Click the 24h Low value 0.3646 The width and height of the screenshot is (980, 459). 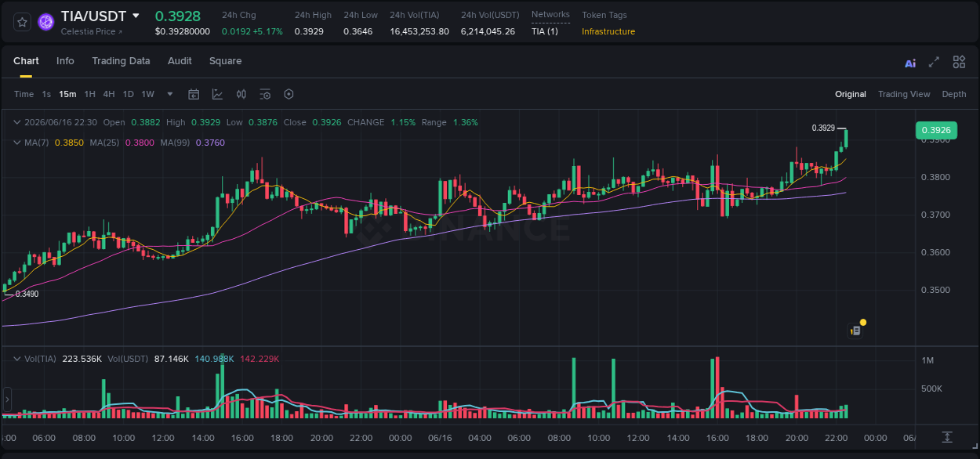pyautogui.click(x=358, y=31)
